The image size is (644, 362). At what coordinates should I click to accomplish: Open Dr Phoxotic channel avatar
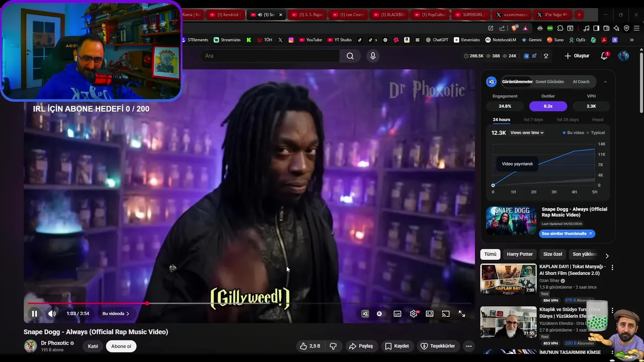pyautogui.click(x=31, y=346)
